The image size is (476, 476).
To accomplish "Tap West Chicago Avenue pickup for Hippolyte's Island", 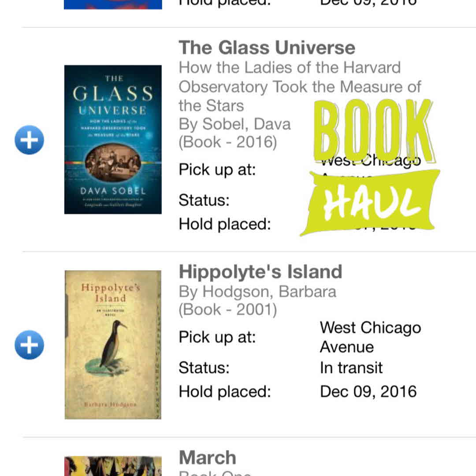I will point(370,337).
